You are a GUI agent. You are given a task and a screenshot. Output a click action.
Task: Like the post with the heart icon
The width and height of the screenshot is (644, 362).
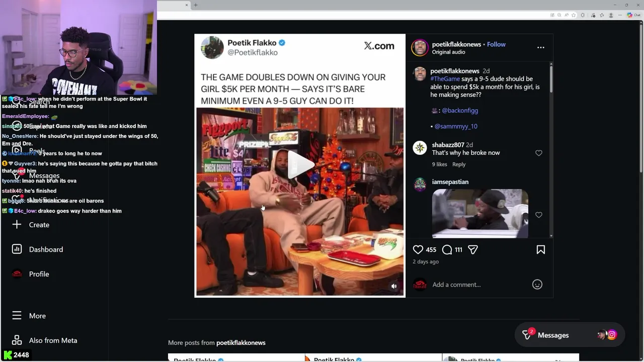point(418,249)
